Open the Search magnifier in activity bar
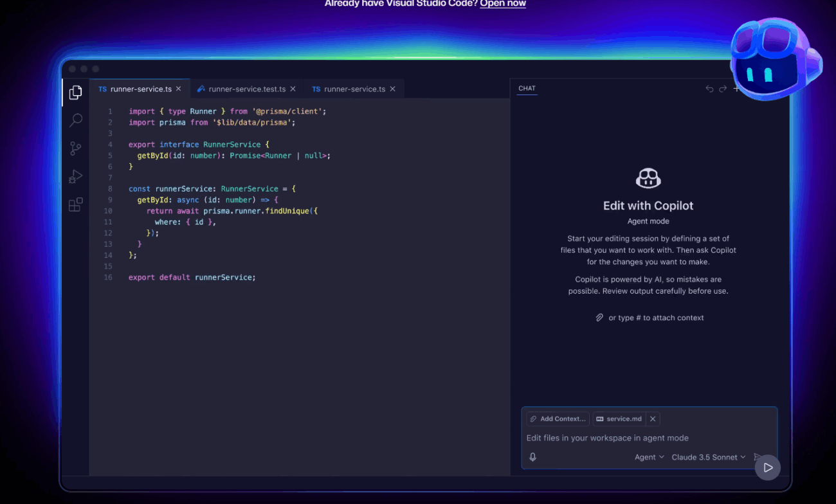The width and height of the screenshot is (836, 504). pyautogui.click(x=76, y=120)
